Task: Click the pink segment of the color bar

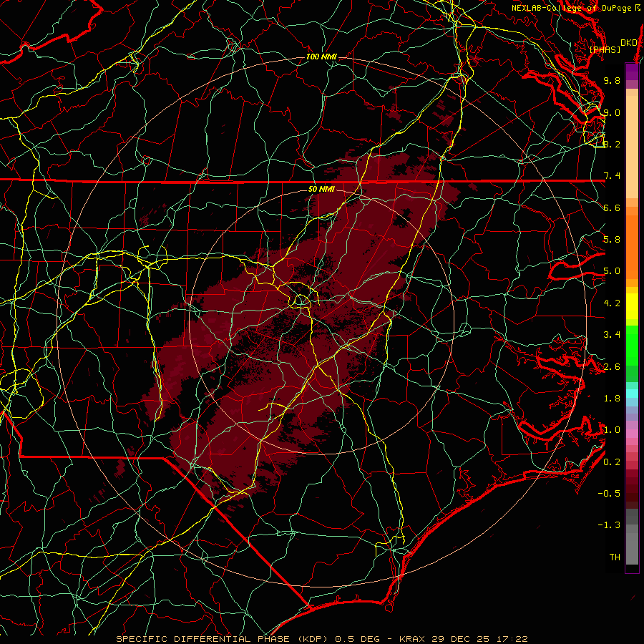Action: click(632, 434)
